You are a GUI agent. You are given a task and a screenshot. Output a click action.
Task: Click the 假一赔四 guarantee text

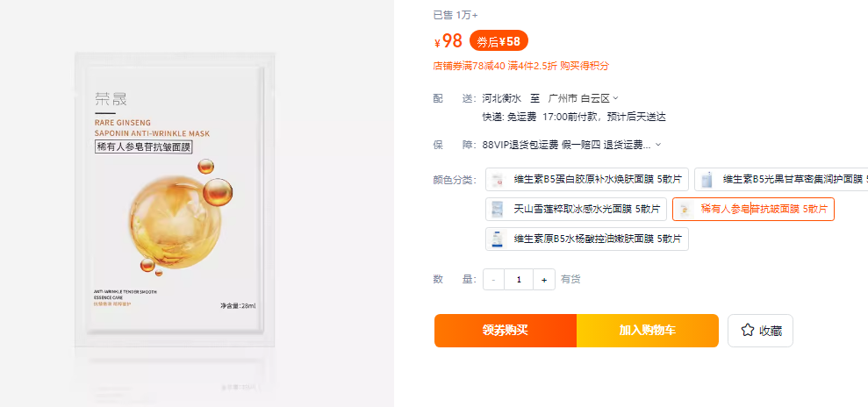[580, 145]
